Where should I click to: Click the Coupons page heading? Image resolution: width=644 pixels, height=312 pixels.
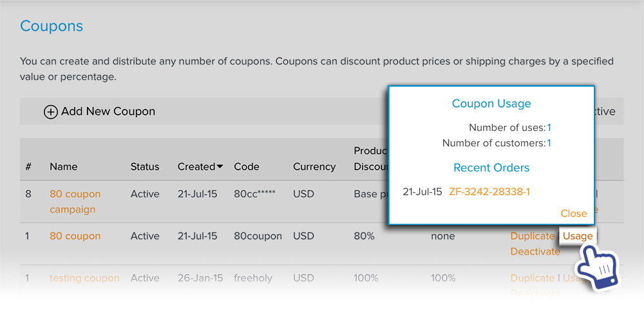tap(52, 26)
